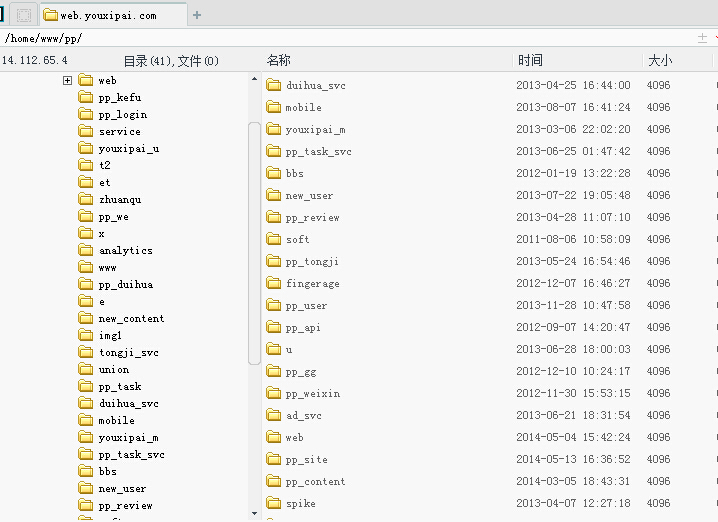This screenshot has width=718, height=522.
Task: Select mobile row in the file list
Action: (488, 107)
